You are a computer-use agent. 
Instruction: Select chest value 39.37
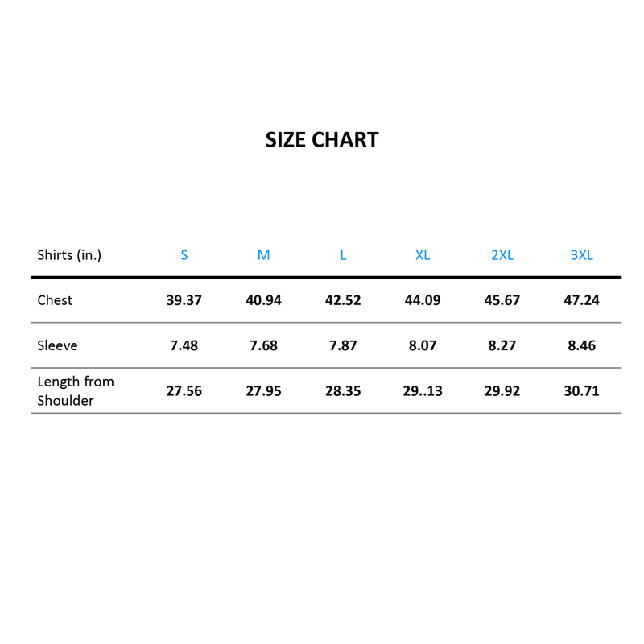pyautogui.click(x=184, y=300)
